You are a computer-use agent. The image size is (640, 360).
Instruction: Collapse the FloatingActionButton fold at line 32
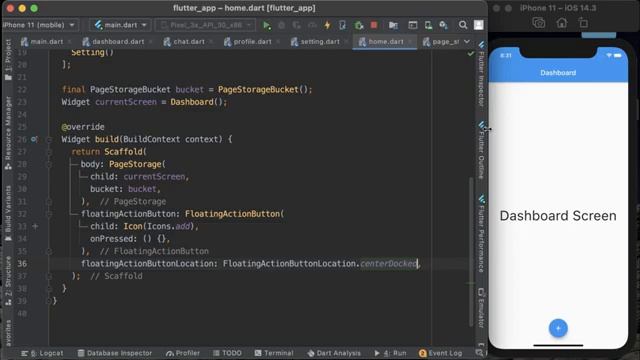tap(49, 214)
